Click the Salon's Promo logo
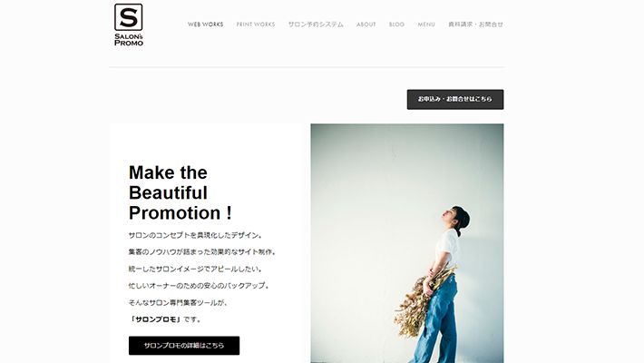644x363 pixels. coord(129,25)
